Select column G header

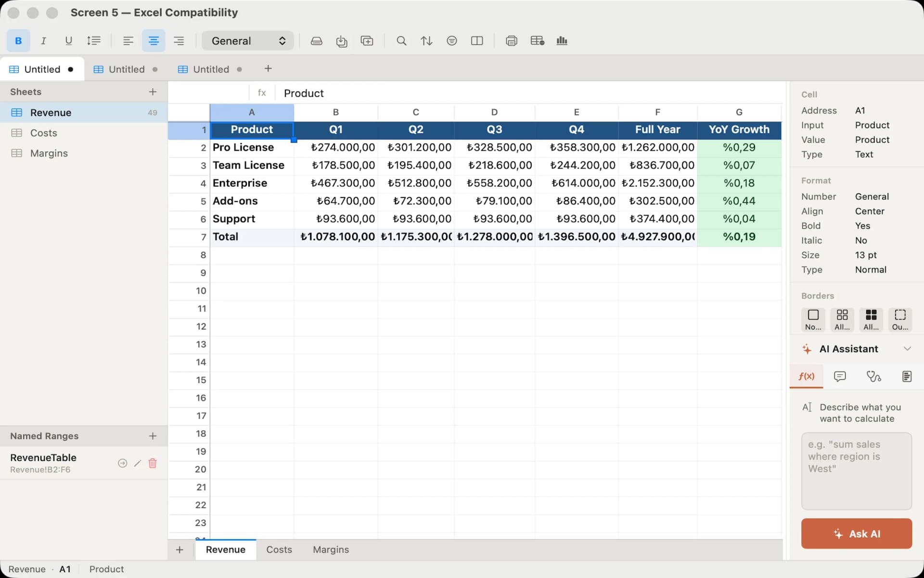point(739,112)
